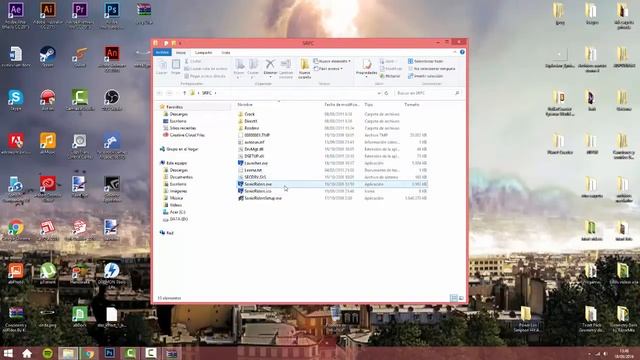Open the Fácil acceso dropdown
The width and height of the screenshot is (640, 360).
click(328, 69)
